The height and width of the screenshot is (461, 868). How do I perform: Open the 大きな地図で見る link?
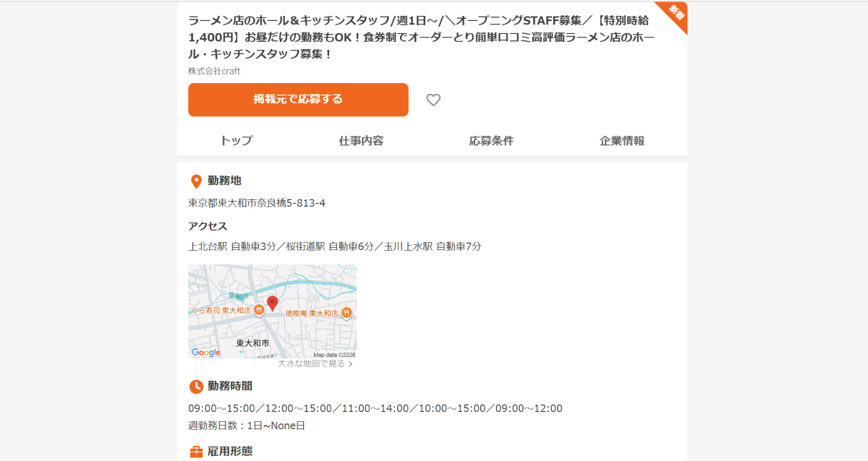pos(311,364)
